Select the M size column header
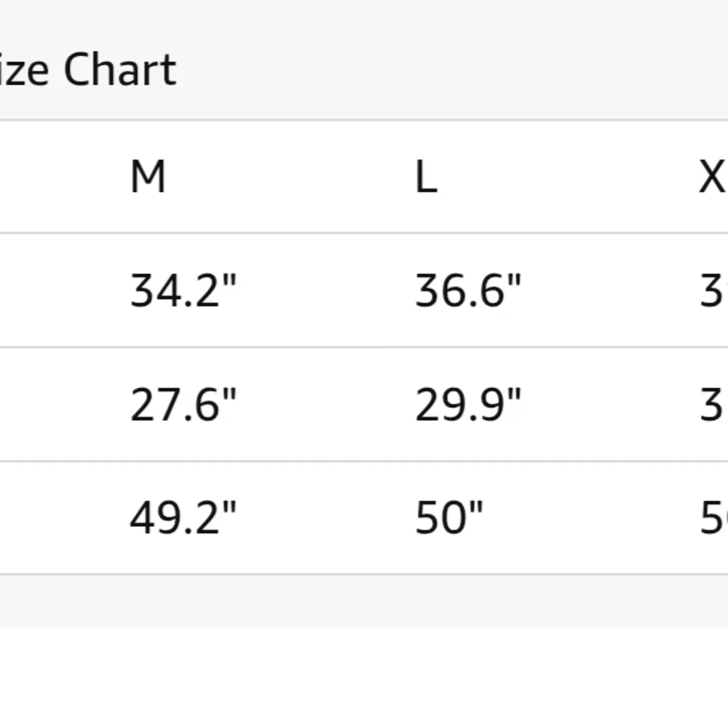This screenshot has height=728, width=728. 148,177
